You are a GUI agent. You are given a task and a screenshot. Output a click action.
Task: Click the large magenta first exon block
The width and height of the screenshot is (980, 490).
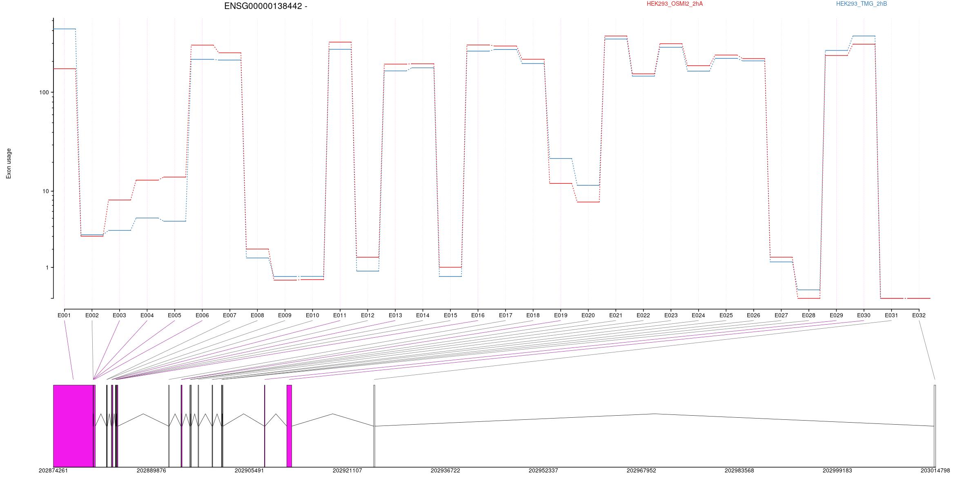(x=73, y=426)
